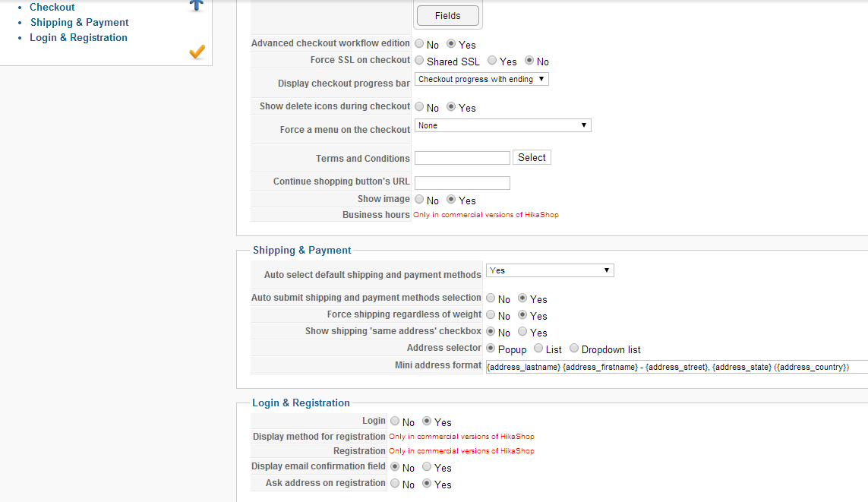Choose Shared SSL for Force SSL
Screen dimensions: 868x502
420,61
